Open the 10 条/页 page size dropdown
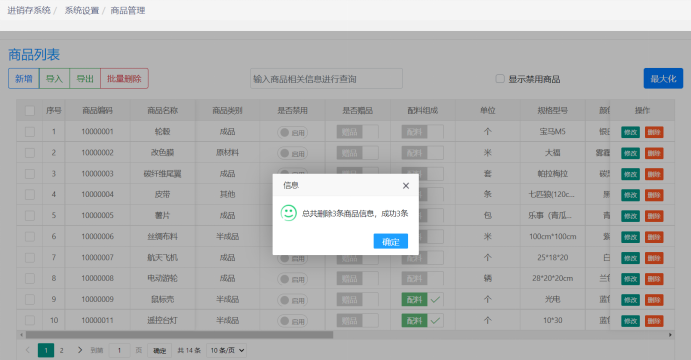The width and height of the screenshot is (691, 360). coord(227,350)
